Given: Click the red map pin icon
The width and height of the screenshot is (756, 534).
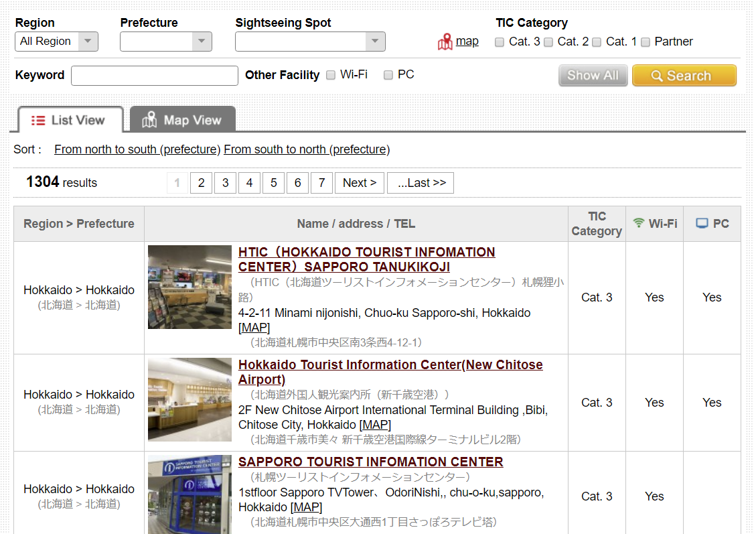Looking at the screenshot, I should tap(445, 42).
